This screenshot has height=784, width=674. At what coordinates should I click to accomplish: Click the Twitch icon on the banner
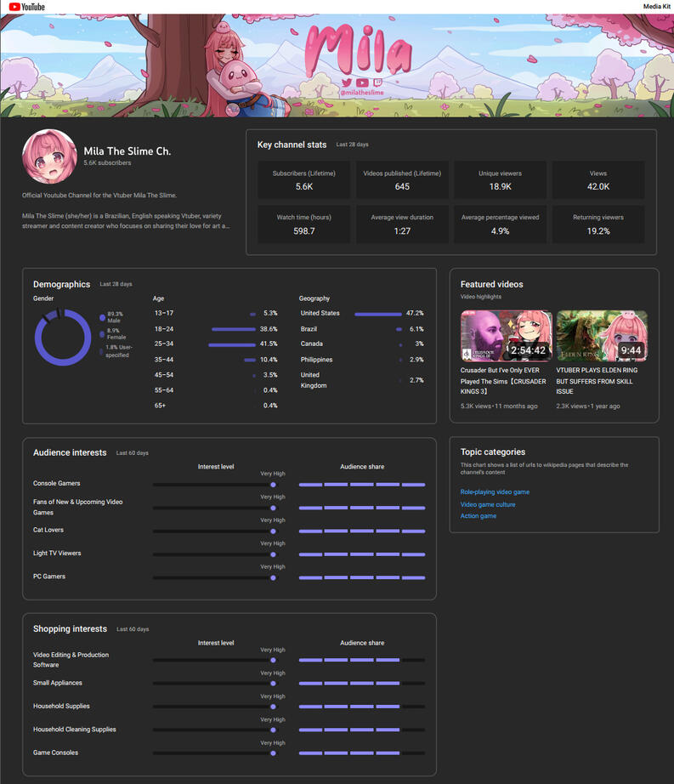tap(377, 82)
